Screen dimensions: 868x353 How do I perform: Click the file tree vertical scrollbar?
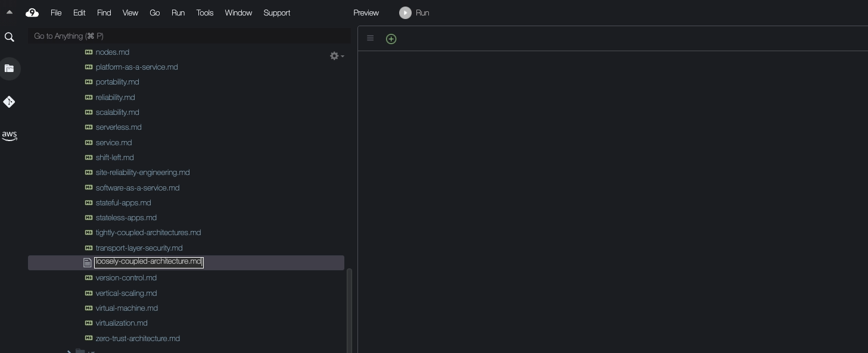pos(349,310)
